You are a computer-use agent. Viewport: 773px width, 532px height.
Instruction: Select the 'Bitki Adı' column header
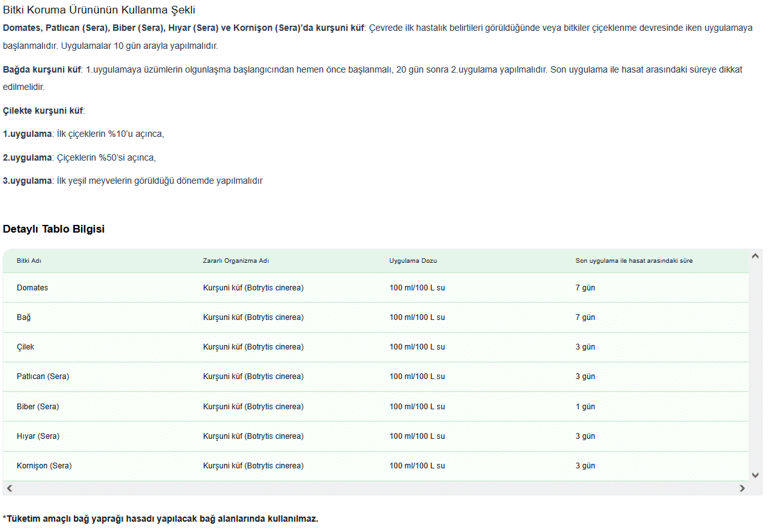tap(29, 261)
